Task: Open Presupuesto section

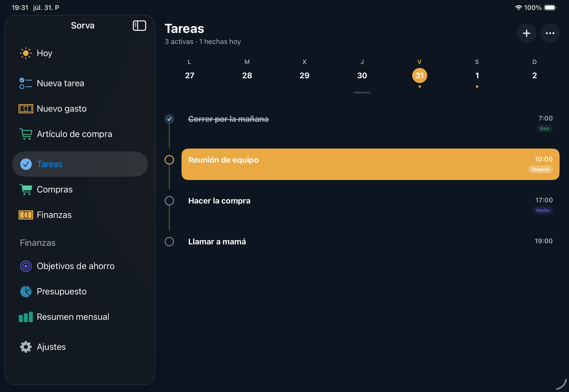Action: pyautogui.click(x=80, y=291)
